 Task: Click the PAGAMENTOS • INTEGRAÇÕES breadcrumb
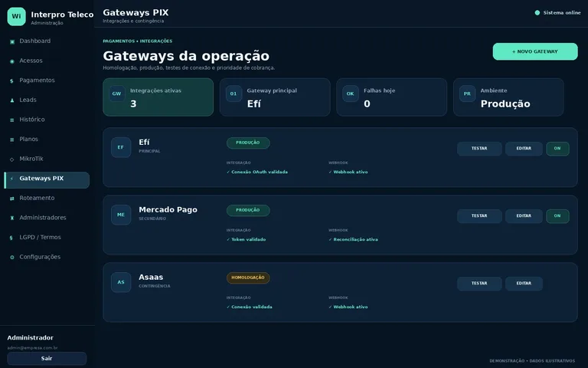[x=138, y=41]
